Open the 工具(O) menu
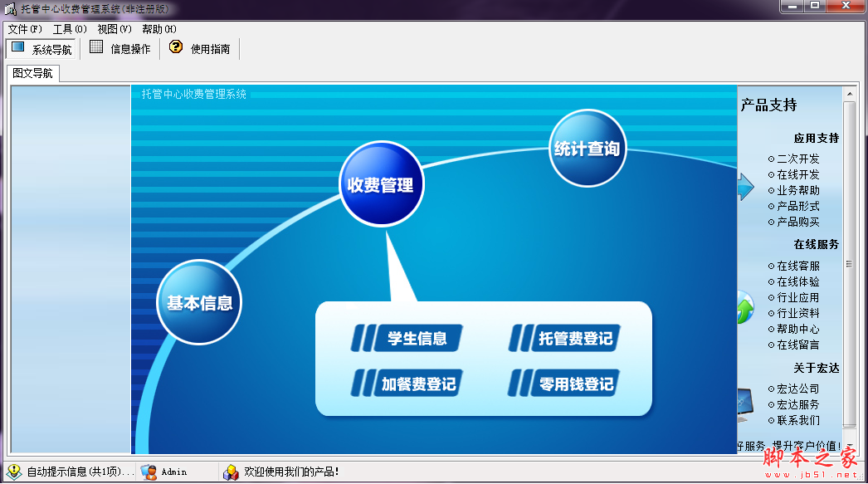868x484 pixels. point(70,29)
